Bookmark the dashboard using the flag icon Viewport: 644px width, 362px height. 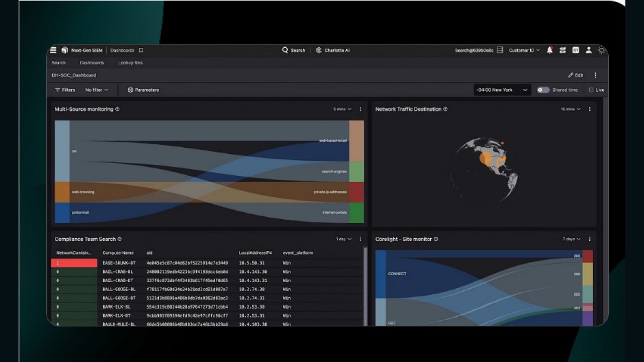pyautogui.click(x=140, y=50)
